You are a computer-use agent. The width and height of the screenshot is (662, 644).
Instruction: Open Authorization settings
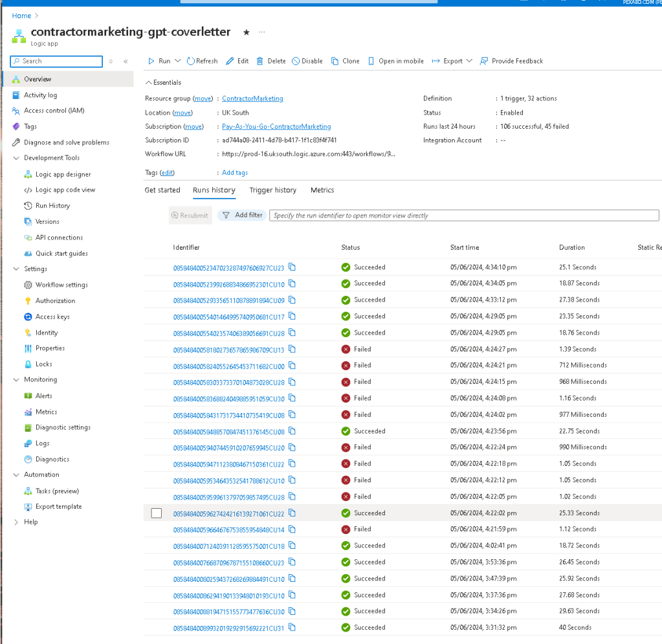[55, 301]
